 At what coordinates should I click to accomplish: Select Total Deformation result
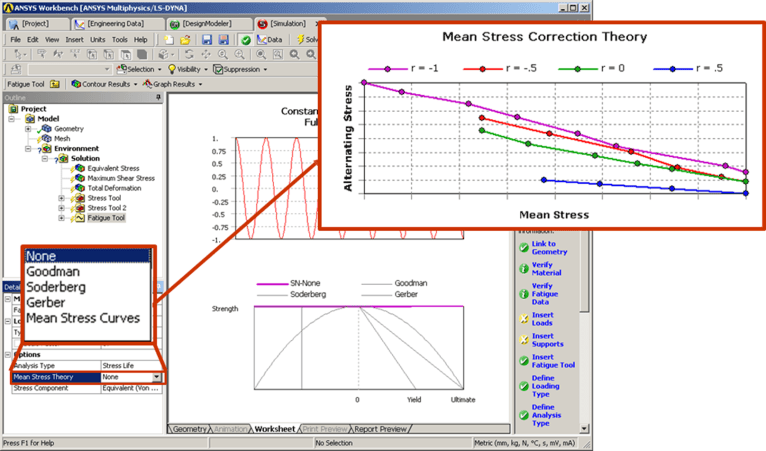click(x=114, y=188)
